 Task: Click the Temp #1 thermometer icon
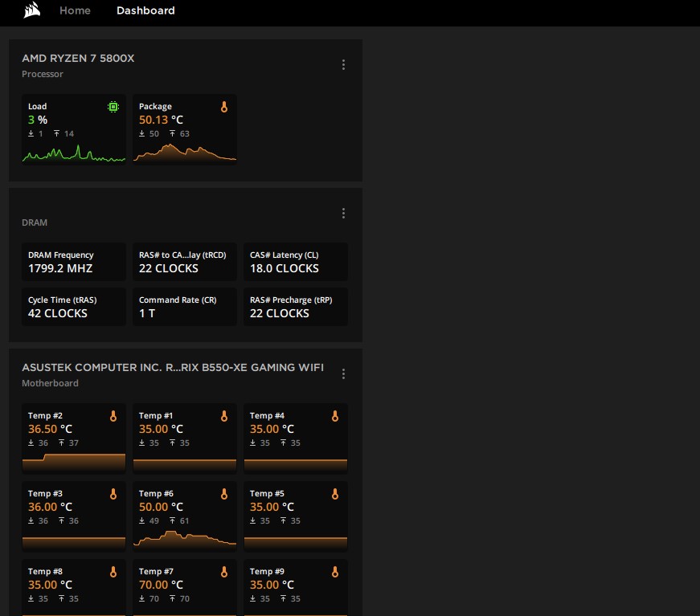[224, 416]
